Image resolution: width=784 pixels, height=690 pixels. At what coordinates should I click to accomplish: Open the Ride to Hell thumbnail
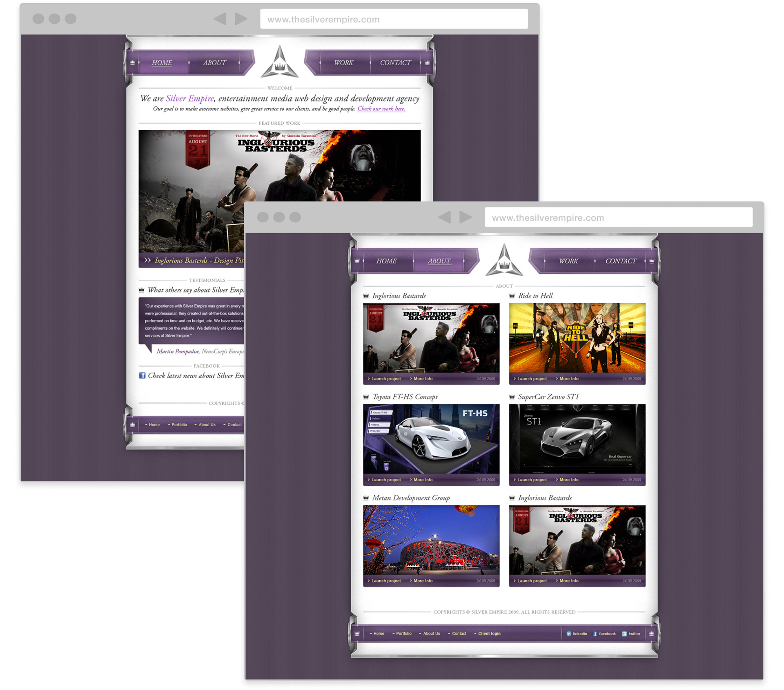(577, 338)
